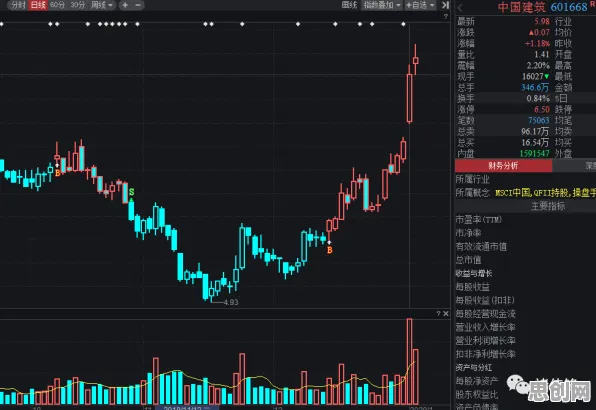596x410 pixels.
Task: Click the 笔数 value 75063
Action: [x=539, y=121]
